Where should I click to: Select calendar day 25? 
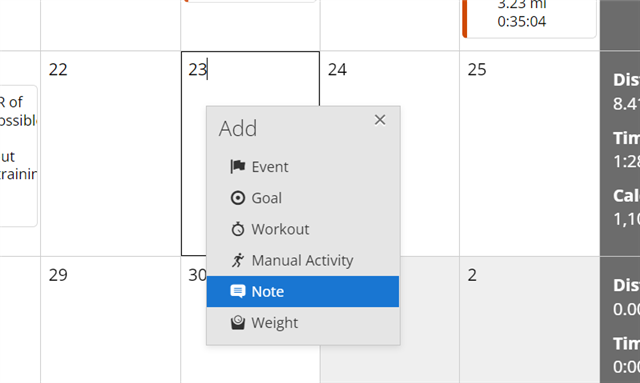point(529,154)
